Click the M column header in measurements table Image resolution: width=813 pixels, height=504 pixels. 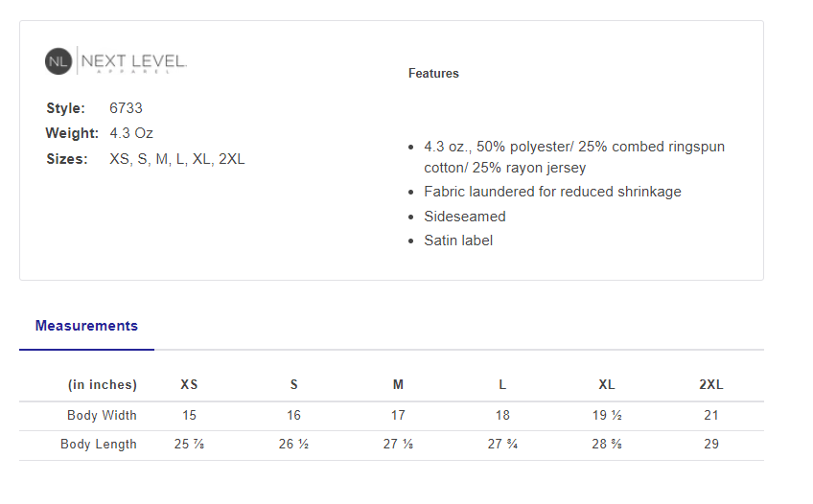pos(398,385)
